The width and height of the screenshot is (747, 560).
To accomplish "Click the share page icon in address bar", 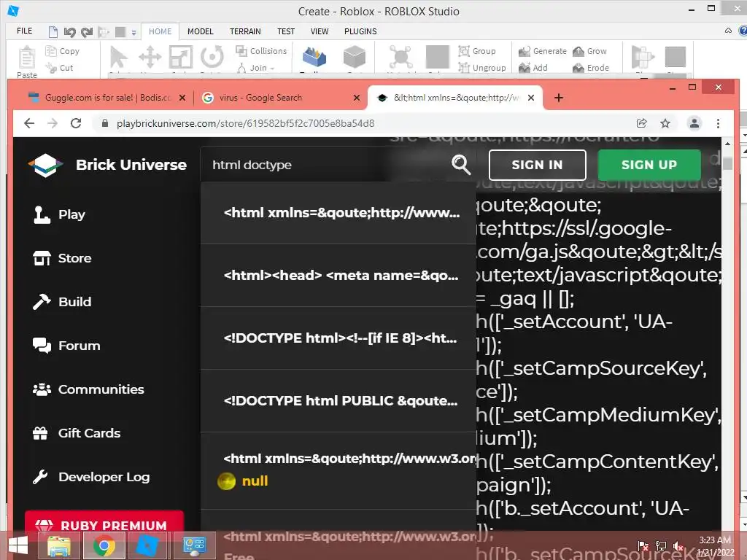I will tap(642, 123).
